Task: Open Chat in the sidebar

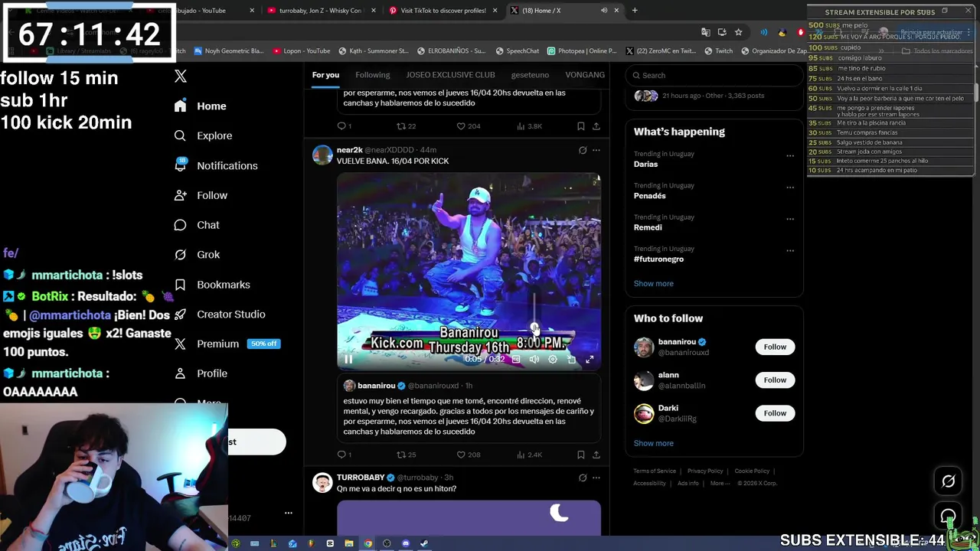Action: pos(197,225)
